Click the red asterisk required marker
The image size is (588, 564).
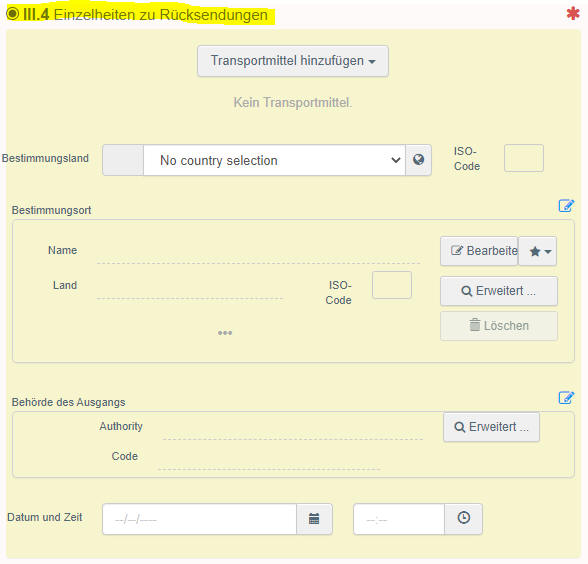(573, 14)
